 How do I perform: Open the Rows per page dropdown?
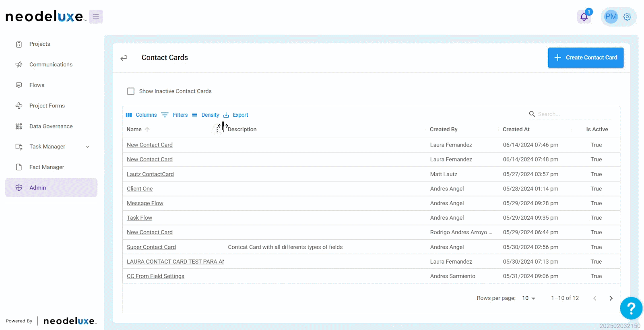pos(529,298)
